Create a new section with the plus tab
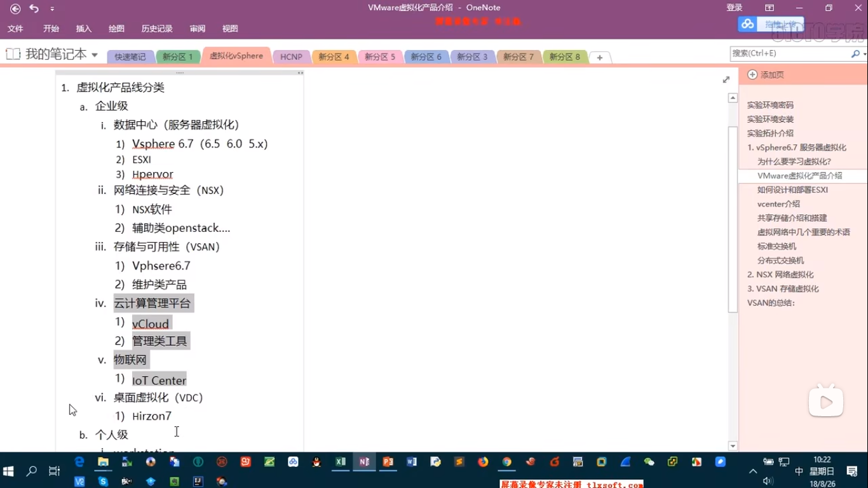This screenshot has height=488, width=868. pos(599,58)
